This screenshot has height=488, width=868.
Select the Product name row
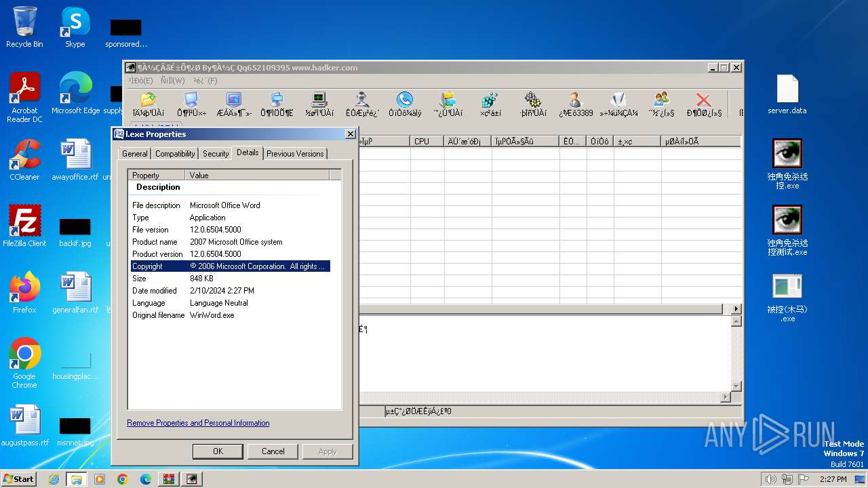[x=231, y=242]
